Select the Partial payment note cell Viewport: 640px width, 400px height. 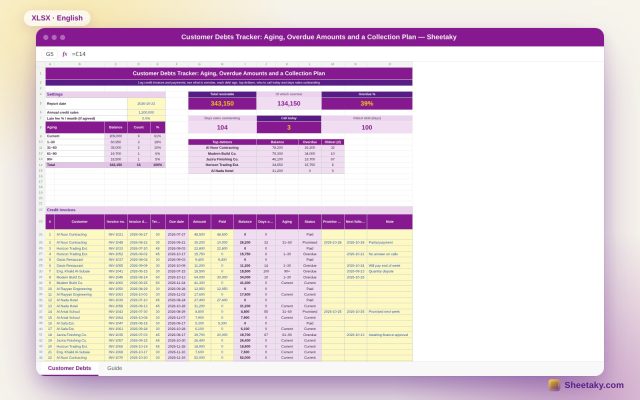click(389, 242)
